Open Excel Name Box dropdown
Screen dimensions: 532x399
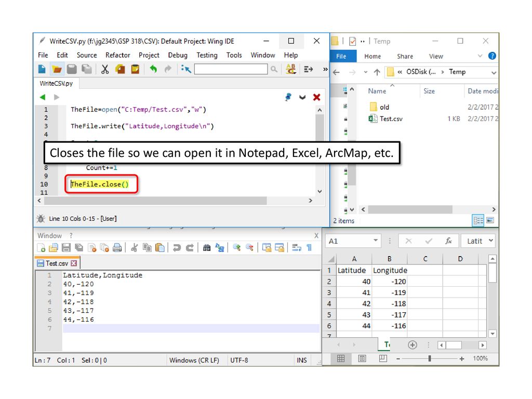(376, 241)
